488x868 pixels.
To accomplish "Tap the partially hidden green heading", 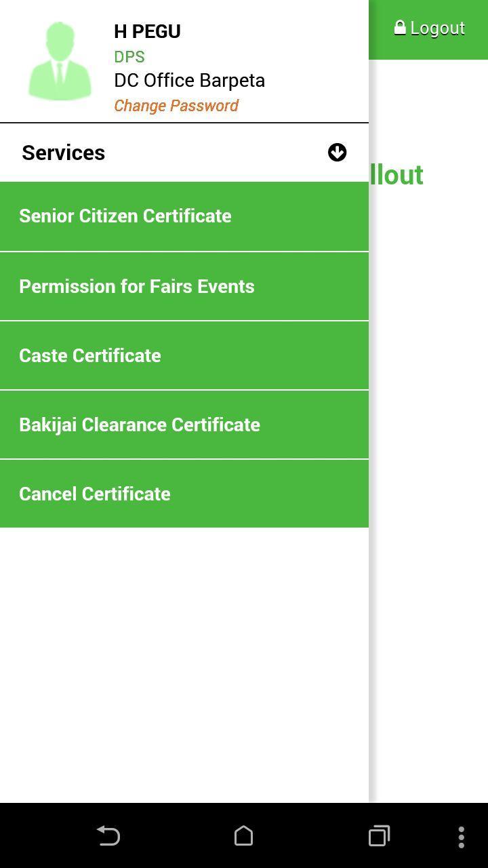I will [x=397, y=175].
